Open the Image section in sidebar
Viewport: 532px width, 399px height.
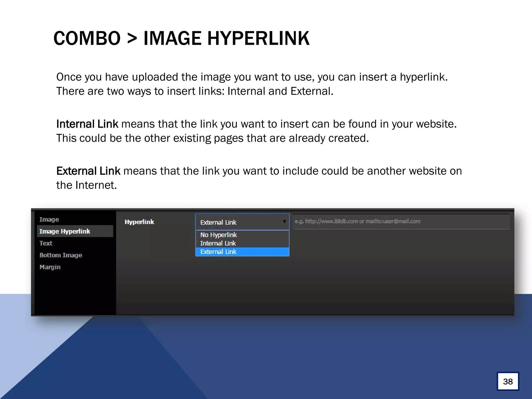(49, 220)
